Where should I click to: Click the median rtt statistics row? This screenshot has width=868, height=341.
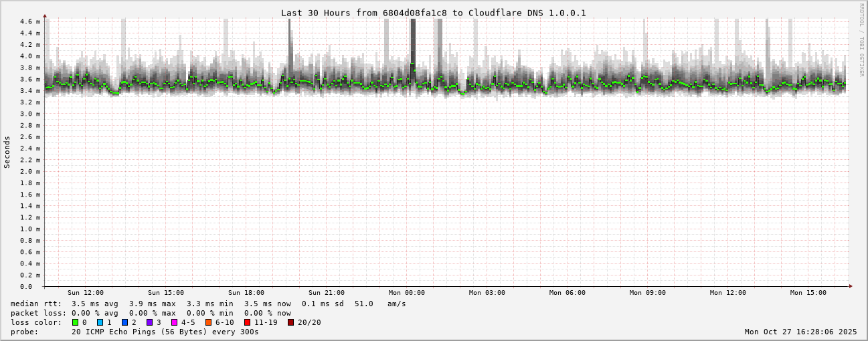tap(207, 304)
